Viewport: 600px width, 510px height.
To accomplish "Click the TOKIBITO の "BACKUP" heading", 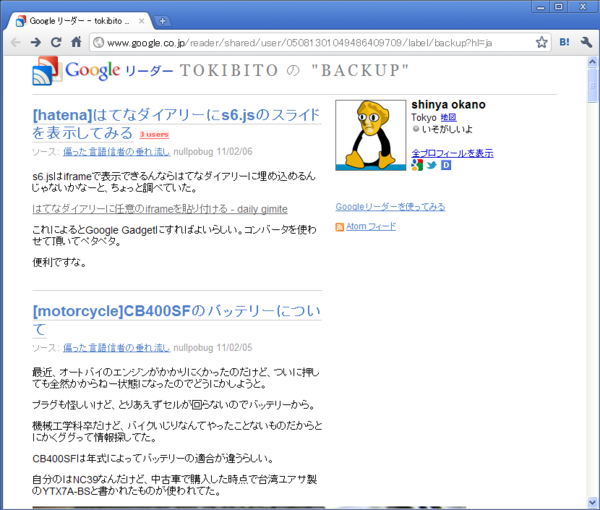I will 294,70.
